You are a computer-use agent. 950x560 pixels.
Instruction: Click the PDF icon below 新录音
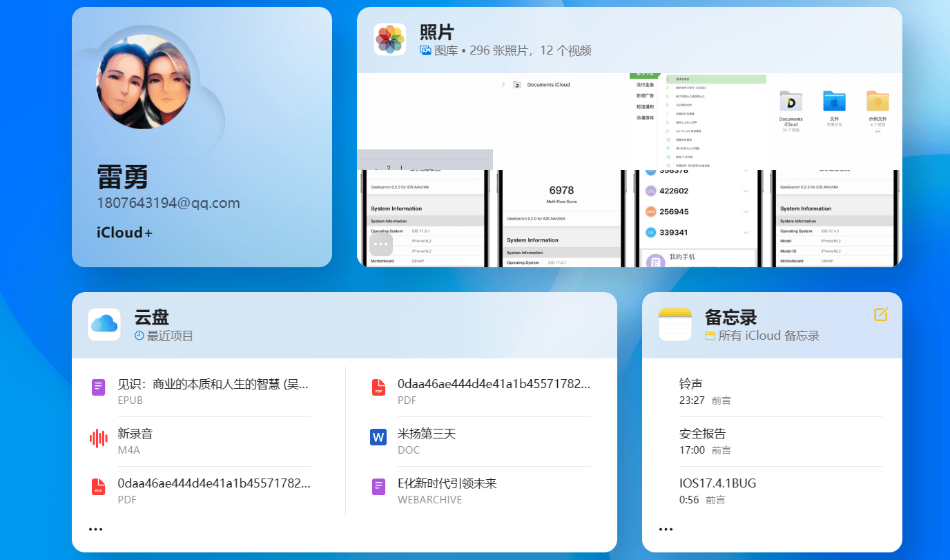pos(99,487)
